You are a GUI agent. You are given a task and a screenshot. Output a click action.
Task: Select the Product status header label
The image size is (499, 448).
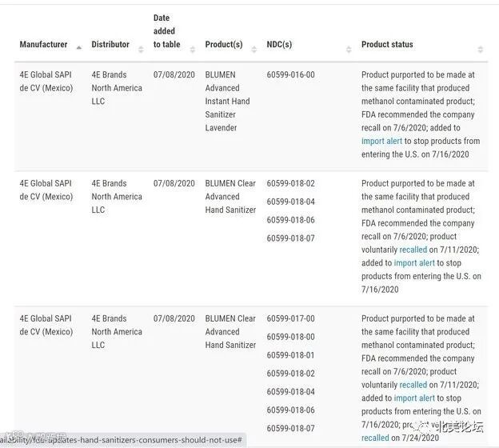point(387,45)
